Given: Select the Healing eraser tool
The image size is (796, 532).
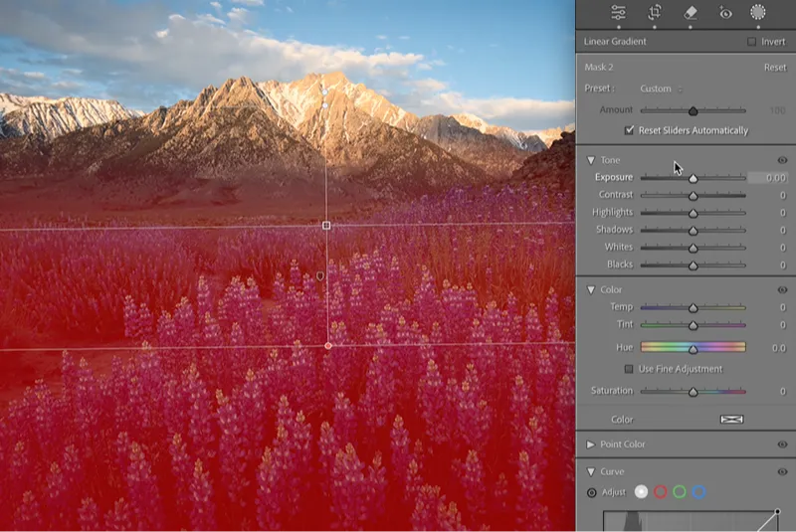Looking at the screenshot, I should click(x=691, y=13).
